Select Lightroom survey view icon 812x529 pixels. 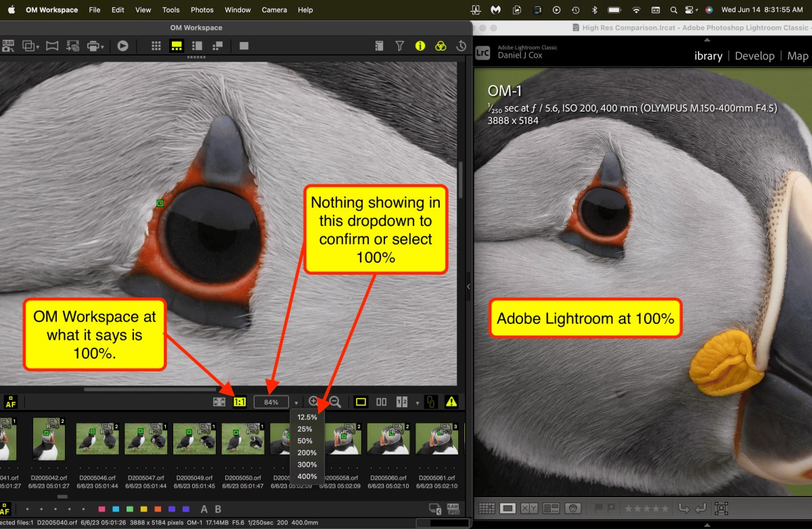pos(551,508)
